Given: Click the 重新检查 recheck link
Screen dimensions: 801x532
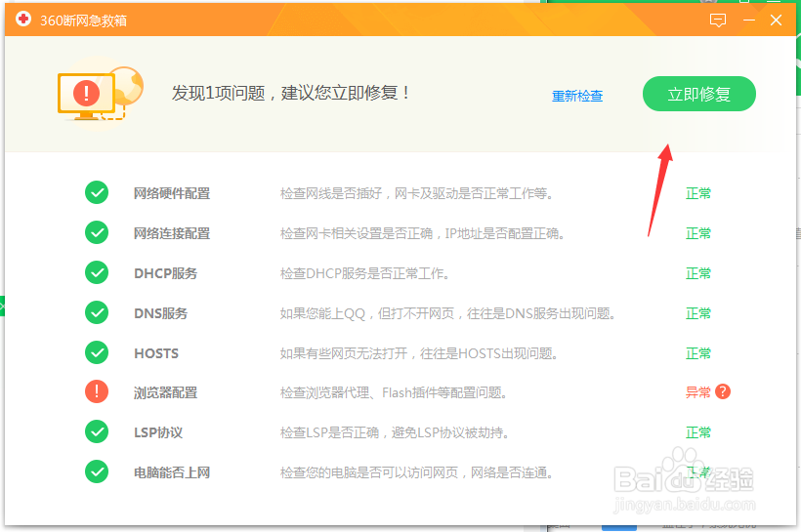Looking at the screenshot, I should coord(577,96).
